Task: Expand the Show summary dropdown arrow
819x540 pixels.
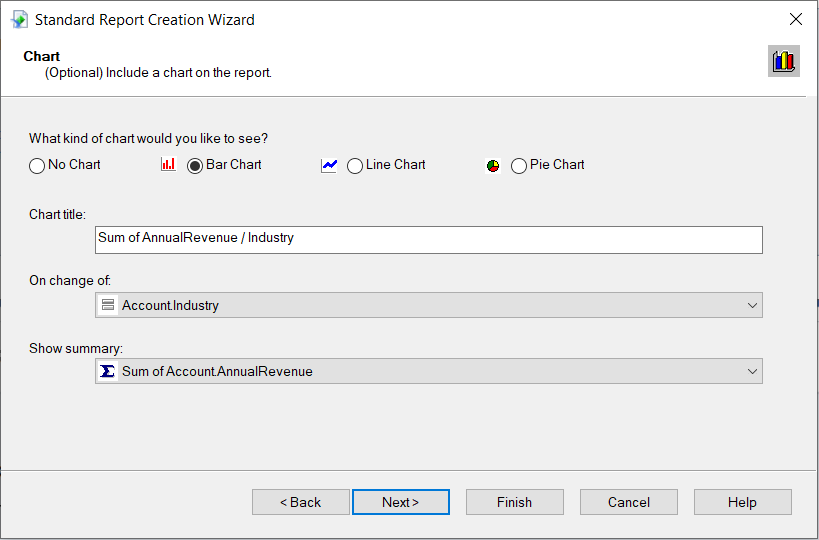Action: tap(752, 371)
